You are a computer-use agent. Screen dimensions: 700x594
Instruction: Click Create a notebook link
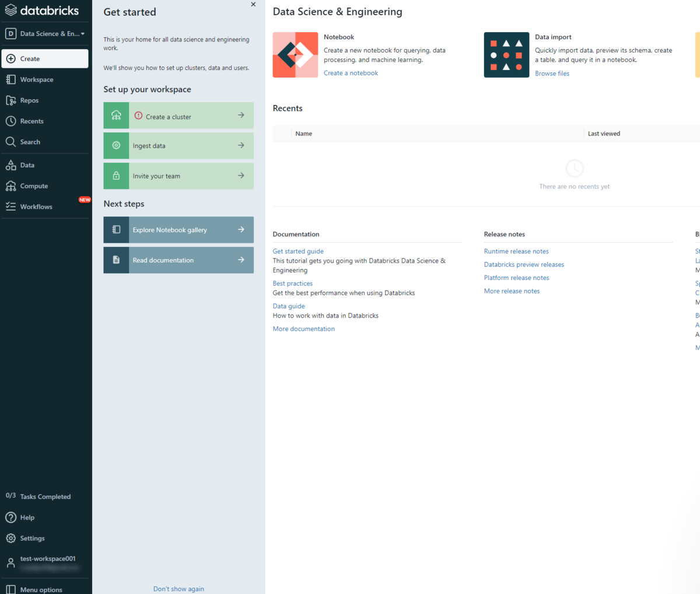(x=351, y=73)
